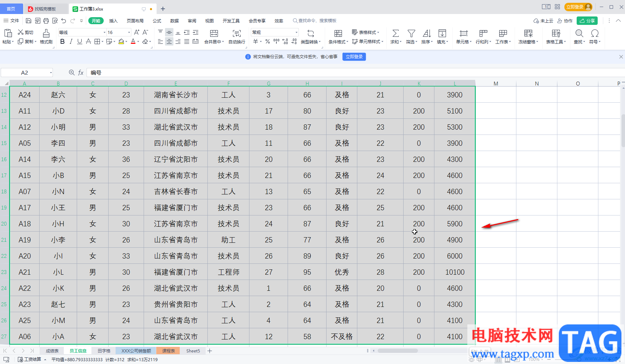Screen dimensions: 625x364
Task: Expand the Sum (求和) dropdown
Action: pos(400,42)
